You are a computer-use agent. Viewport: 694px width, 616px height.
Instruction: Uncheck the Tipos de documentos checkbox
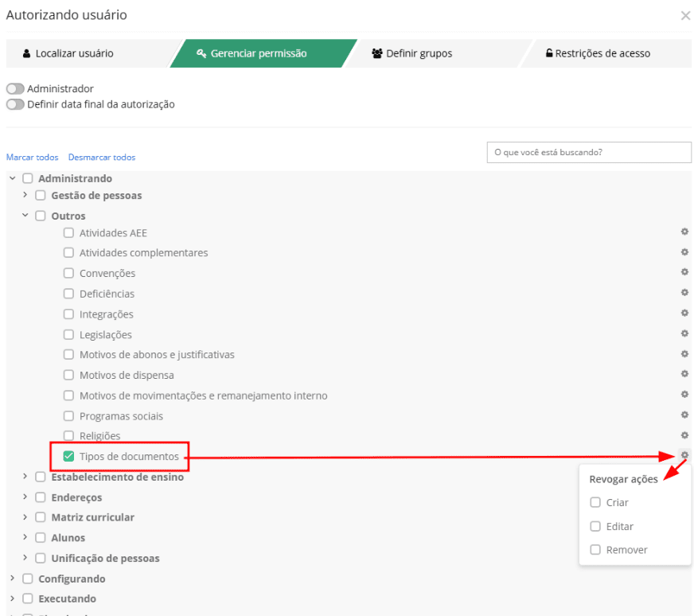point(68,456)
